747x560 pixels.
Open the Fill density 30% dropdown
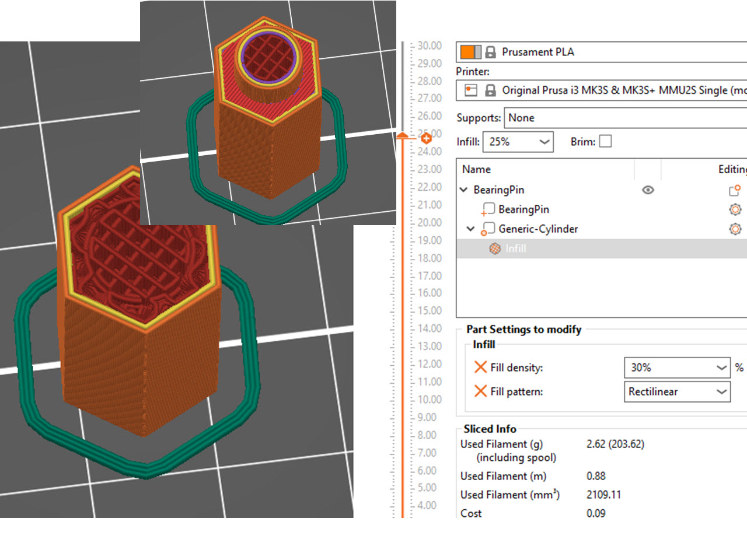point(677,367)
